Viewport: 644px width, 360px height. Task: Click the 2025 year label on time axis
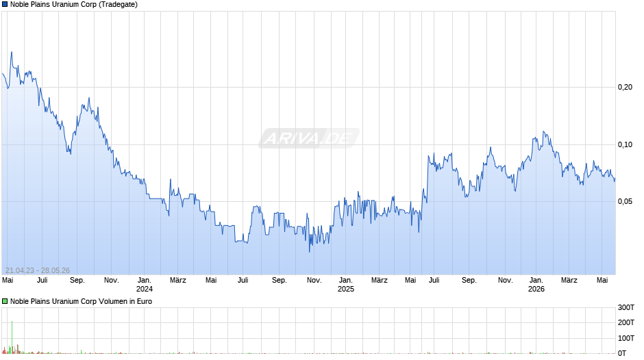click(x=346, y=289)
